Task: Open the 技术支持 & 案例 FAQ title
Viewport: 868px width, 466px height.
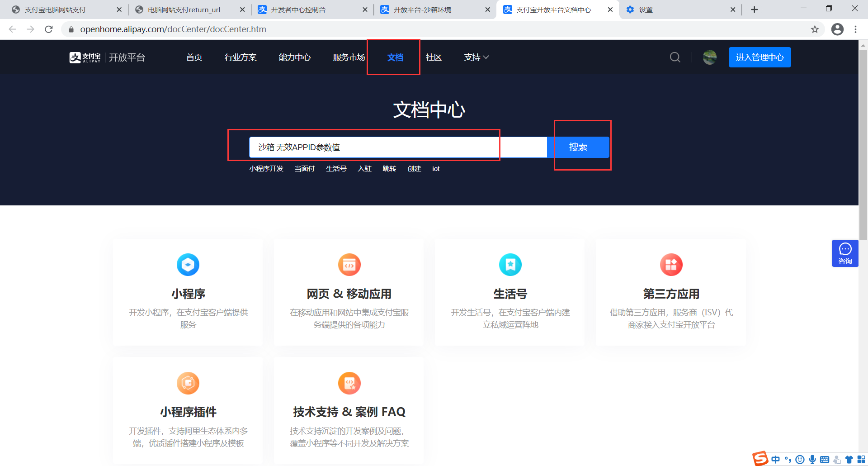Action: coord(349,412)
